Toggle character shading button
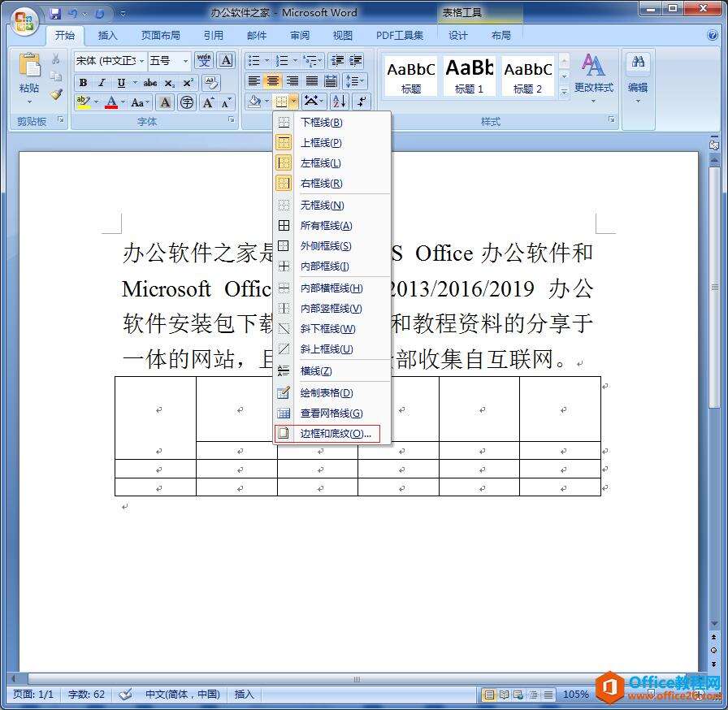Viewport: 728px width, 710px height. click(x=165, y=102)
